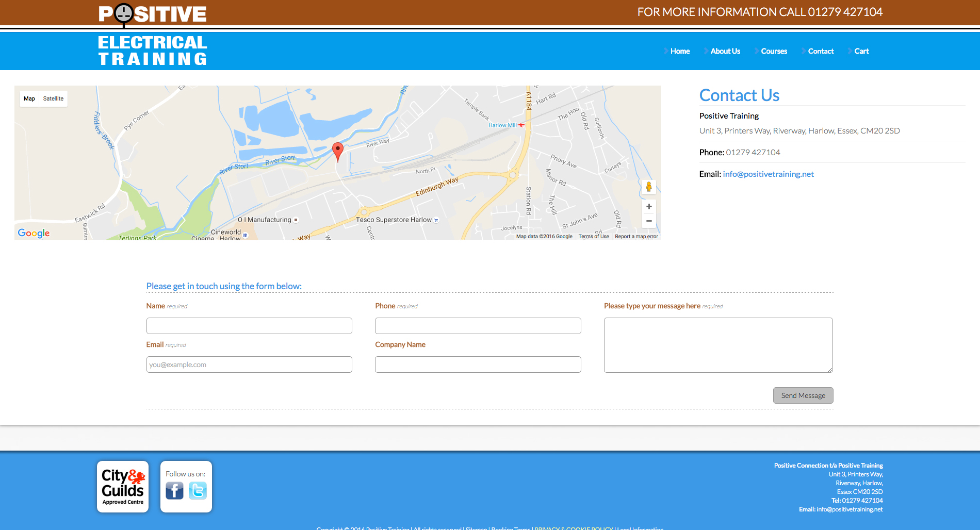Switch map to Satellite view
980x530 pixels.
[x=53, y=98]
